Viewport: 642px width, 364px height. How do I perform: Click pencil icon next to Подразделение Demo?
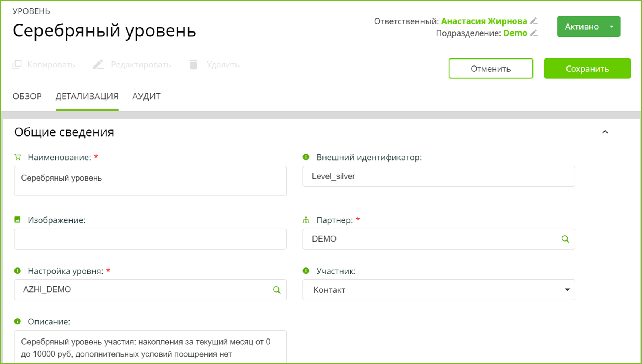(x=534, y=33)
